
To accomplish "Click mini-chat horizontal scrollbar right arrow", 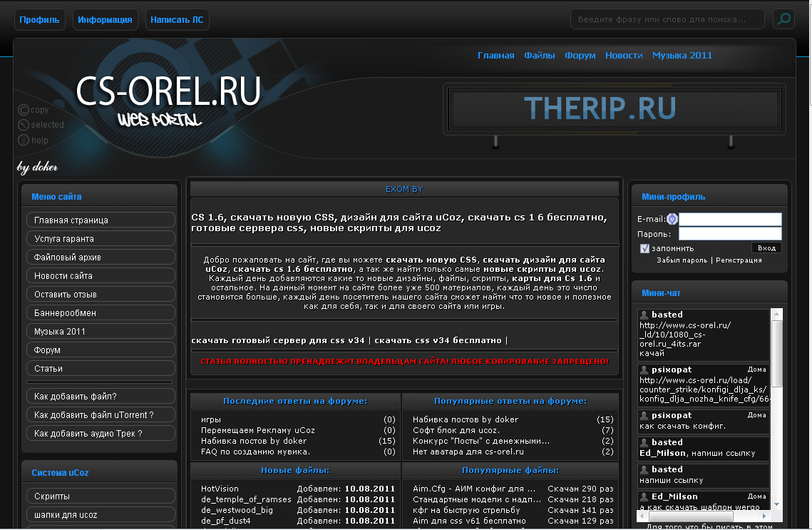I will [x=764, y=516].
